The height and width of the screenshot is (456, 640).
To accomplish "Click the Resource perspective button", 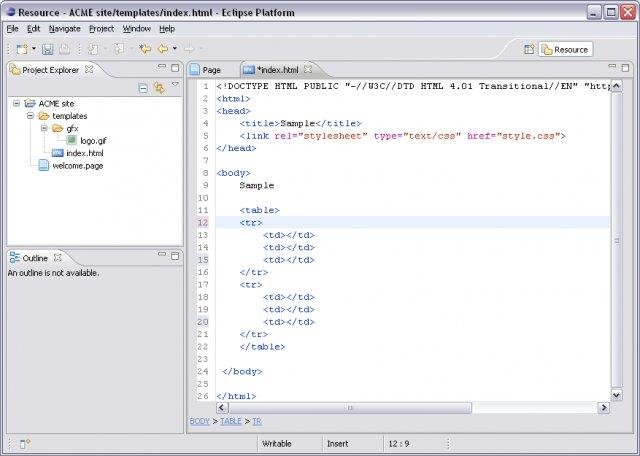I will click(x=565, y=49).
